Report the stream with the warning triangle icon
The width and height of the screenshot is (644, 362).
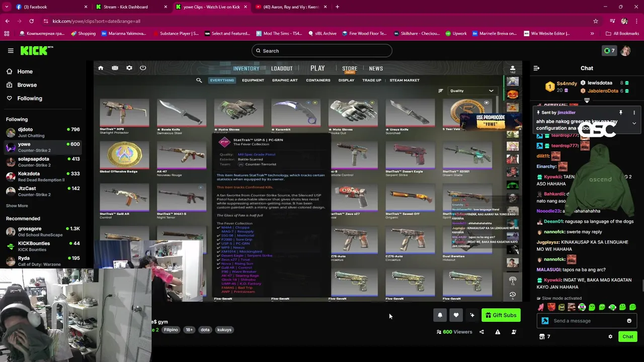pyautogui.click(x=498, y=332)
